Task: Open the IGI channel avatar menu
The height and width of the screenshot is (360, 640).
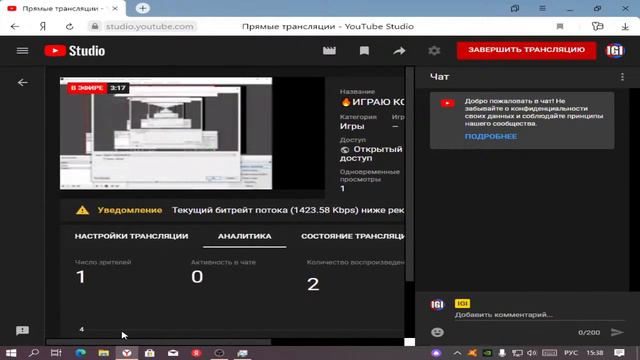Action: coord(615,51)
